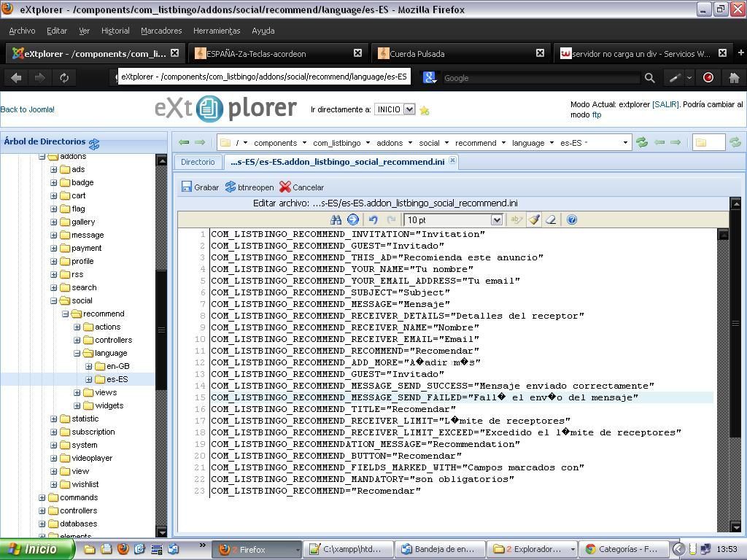The image size is (747, 560).
Task: Select the videoplayer folder in tree
Action: tap(92, 458)
